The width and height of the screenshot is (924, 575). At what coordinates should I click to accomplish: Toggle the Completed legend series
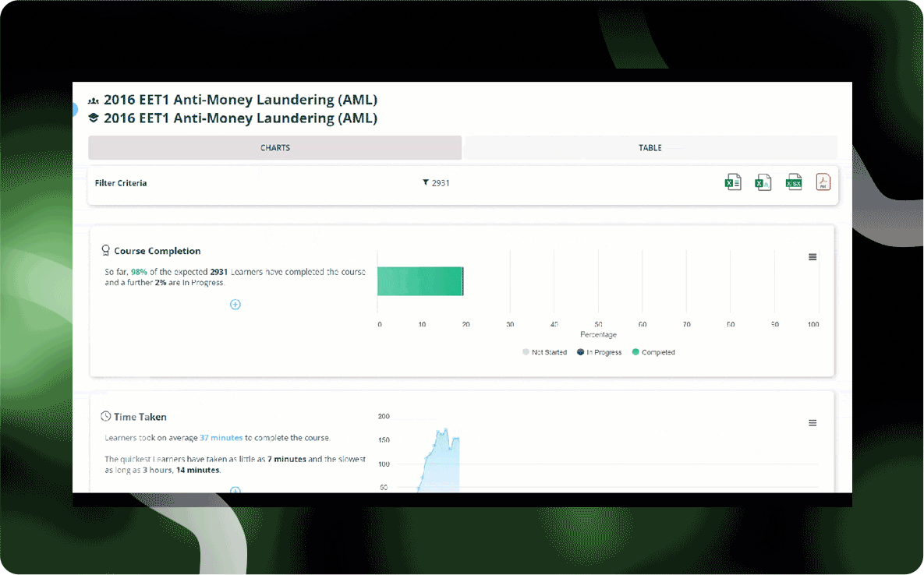coord(653,353)
